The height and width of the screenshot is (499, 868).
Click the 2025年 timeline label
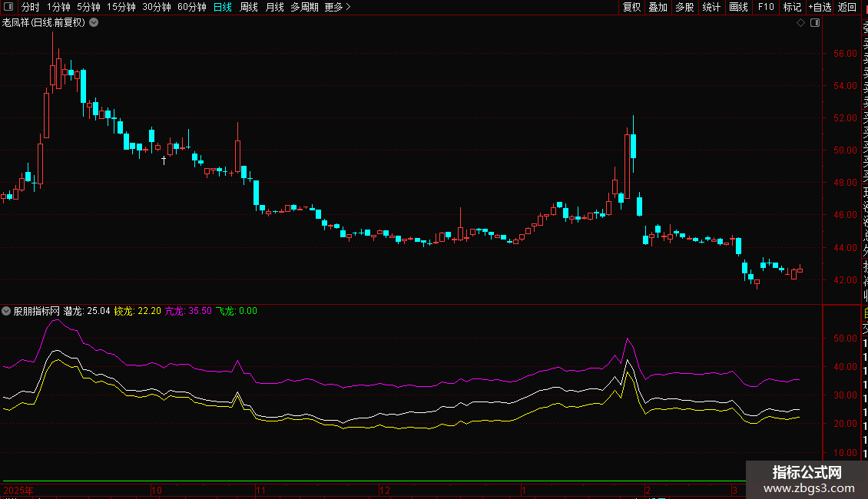[18, 490]
